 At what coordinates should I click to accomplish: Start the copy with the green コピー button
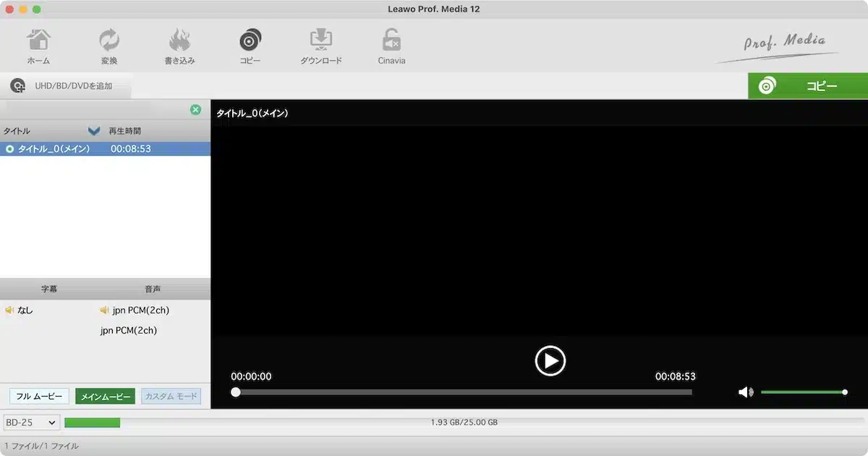tap(808, 86)
